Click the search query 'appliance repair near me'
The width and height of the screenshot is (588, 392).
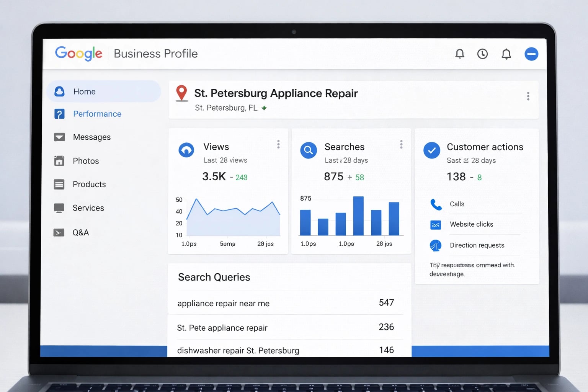pos(223,303)
